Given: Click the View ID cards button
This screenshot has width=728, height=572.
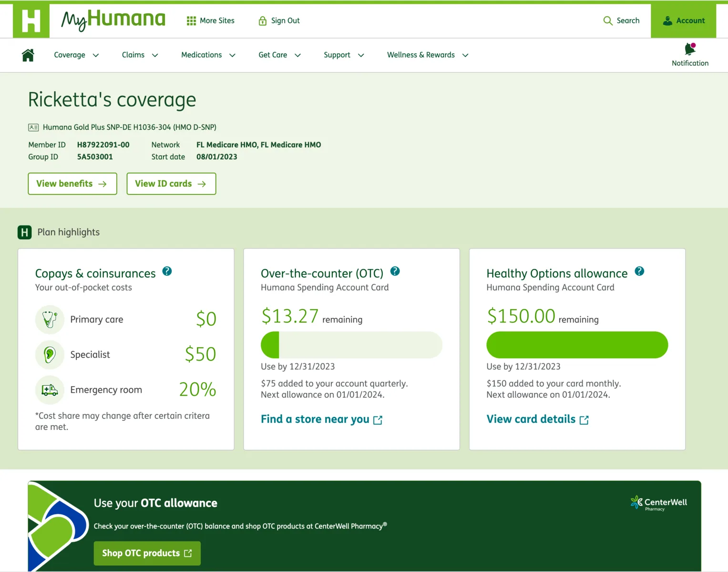Looking at the screenshot, I should pyautogui.click(x=171, y=184).
